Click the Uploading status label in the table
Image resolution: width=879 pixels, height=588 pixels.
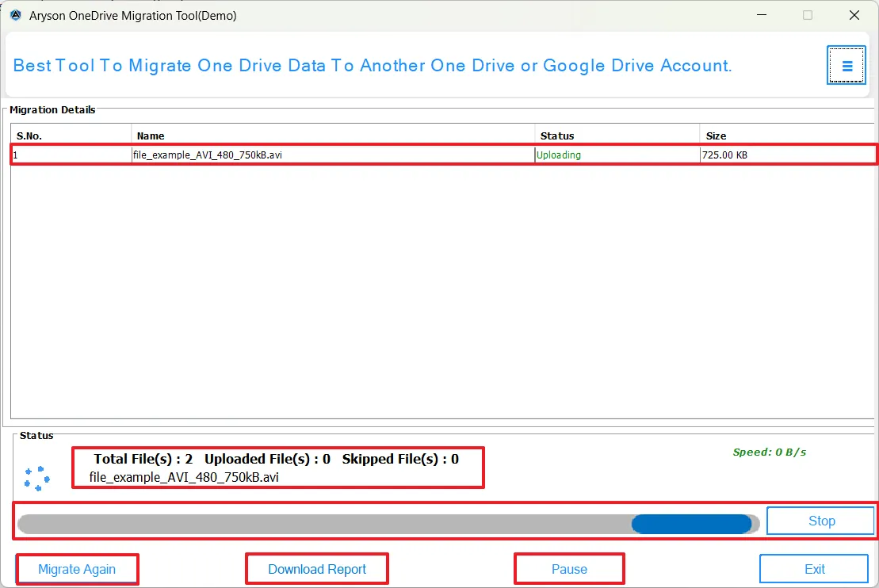pos(557,155)
